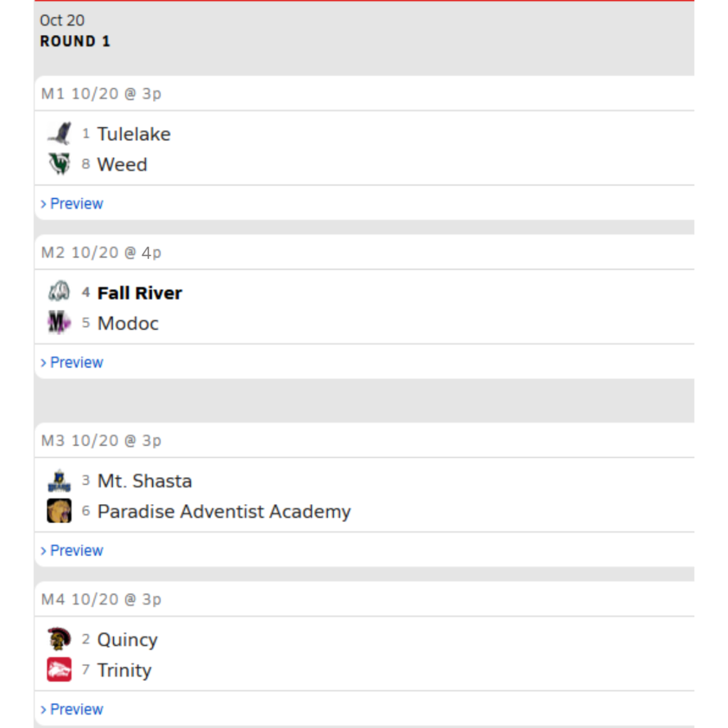Select the Fall River team logo
Viewport: 728px width, 728px height.
[x=59, y=292]
